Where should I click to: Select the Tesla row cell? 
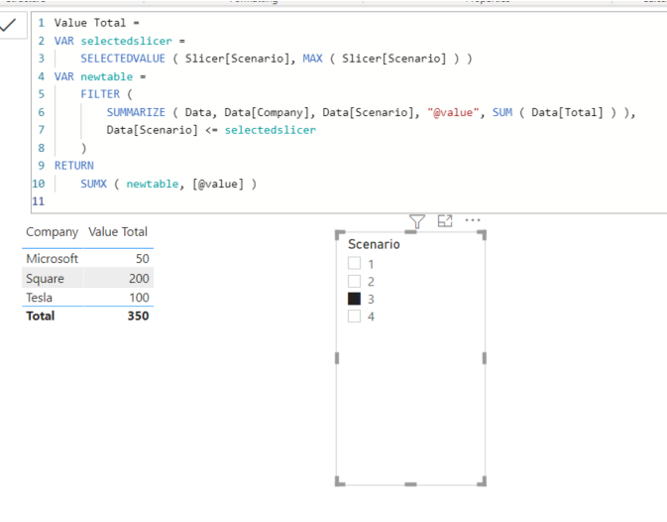[x=39, y=297]
